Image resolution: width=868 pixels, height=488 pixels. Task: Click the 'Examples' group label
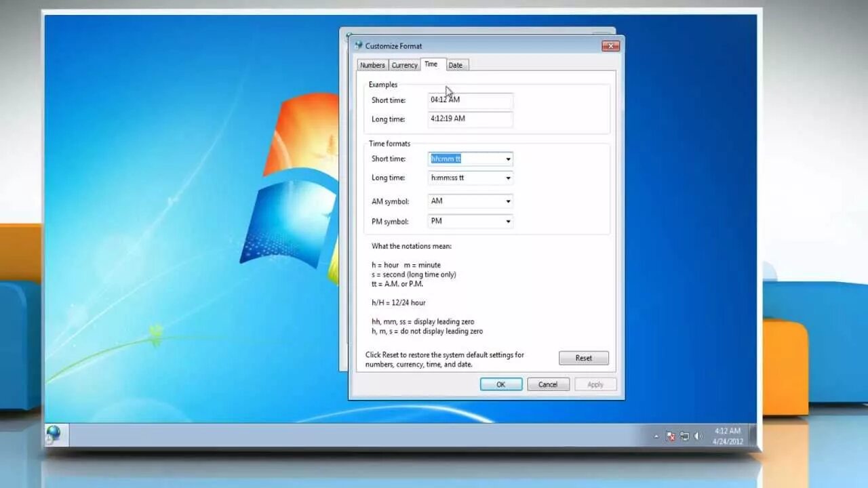383,85
